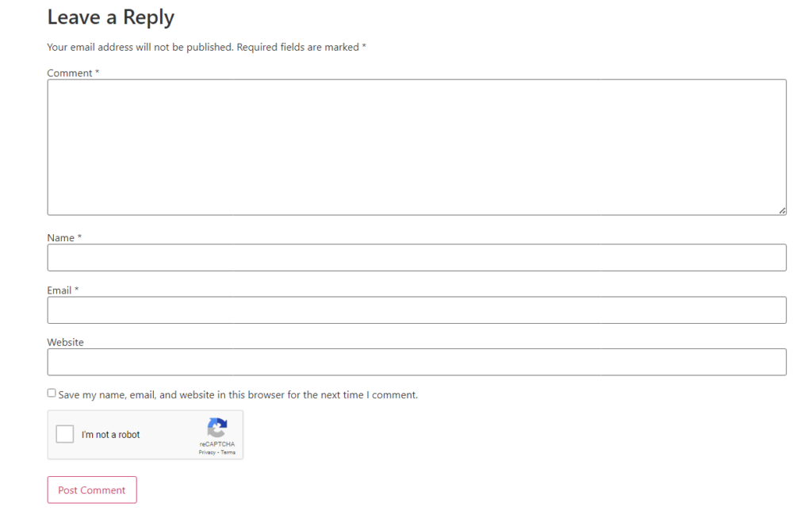The height and width of the screenshot is (519, 812).
Task: Open the reCAPTCHA Terms link
Action: pos(228,452)
